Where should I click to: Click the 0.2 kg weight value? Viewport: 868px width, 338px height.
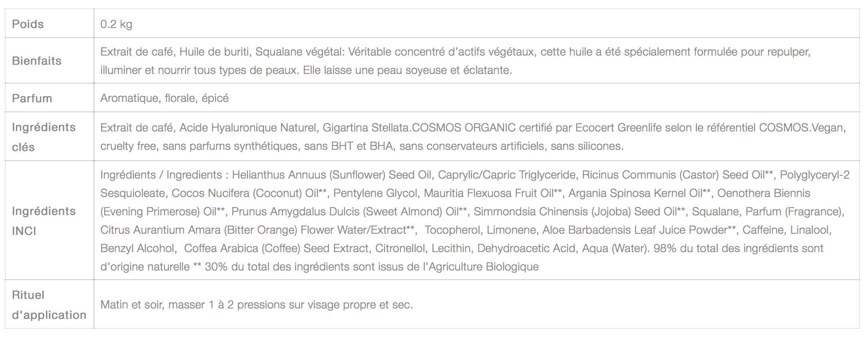click(x=116, y=24)
